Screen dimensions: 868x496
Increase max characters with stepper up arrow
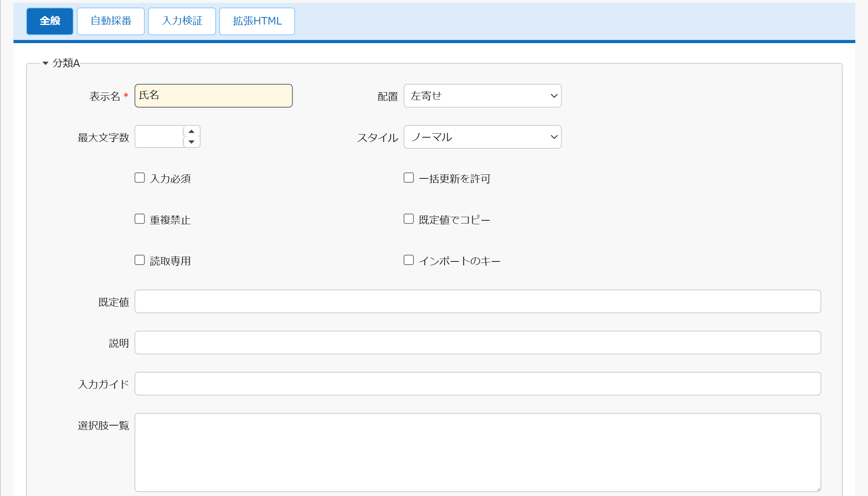[x=191, y=132]
